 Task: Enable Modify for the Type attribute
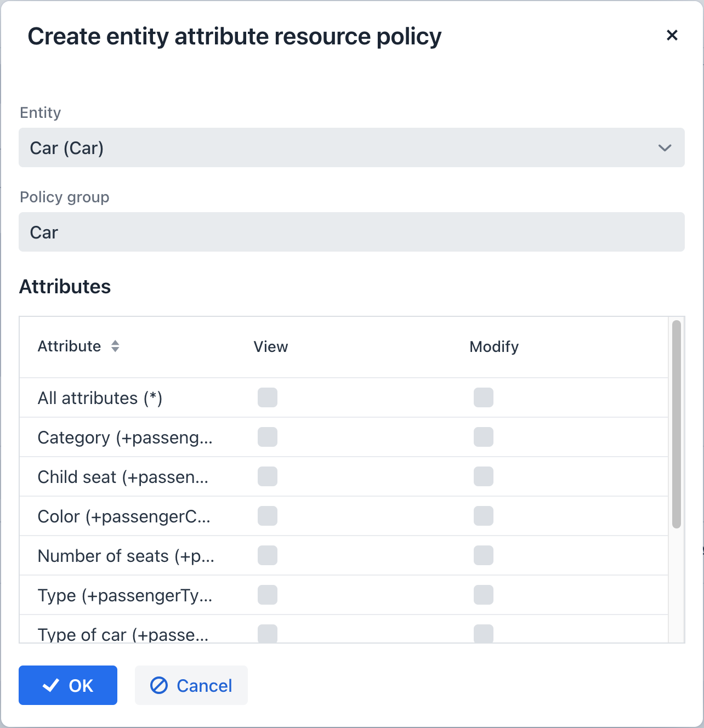pos(483,595)
